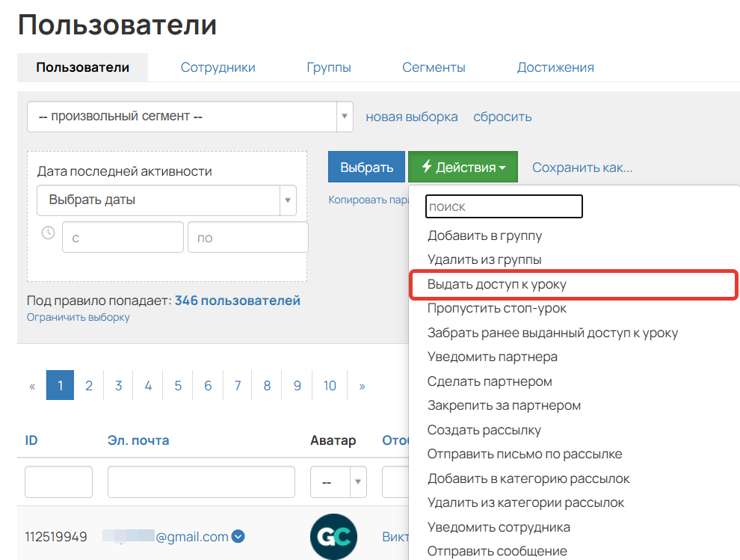Image resolution: width=740 pixels, height=560 pixels.
Task: Open the GC avatar of user 112519949
Action: [x=333, y=537]
